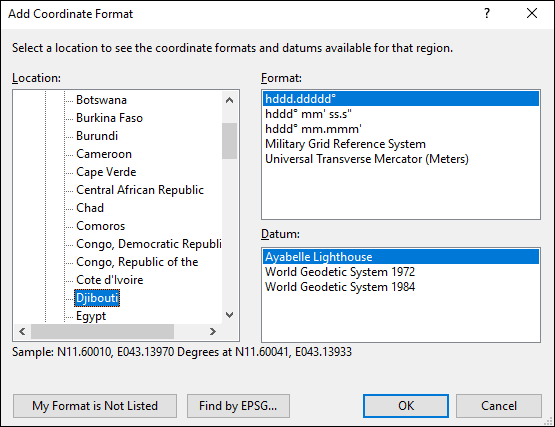Click the location vertical scrollbar thumb
This screenshot has height=427, width=555.
[x=229, y=141]
